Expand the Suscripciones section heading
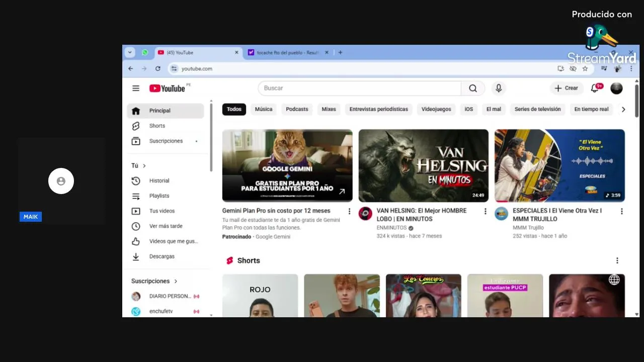The image size is (644, 362). click(x=154, y=281)
